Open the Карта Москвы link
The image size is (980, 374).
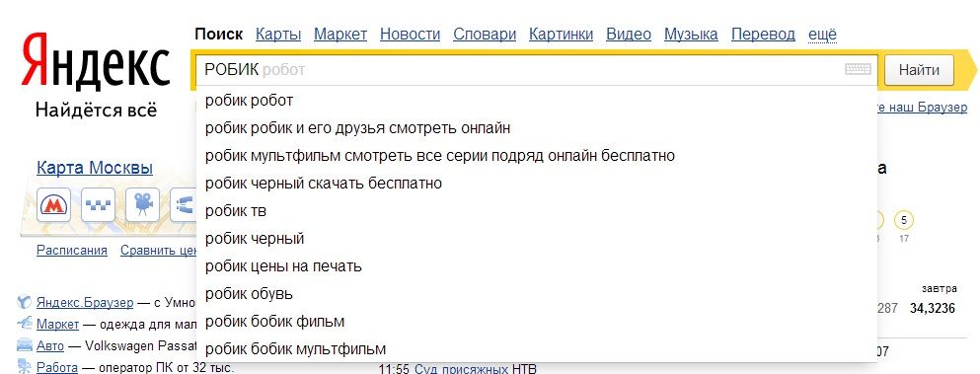(x=95, y=168)
